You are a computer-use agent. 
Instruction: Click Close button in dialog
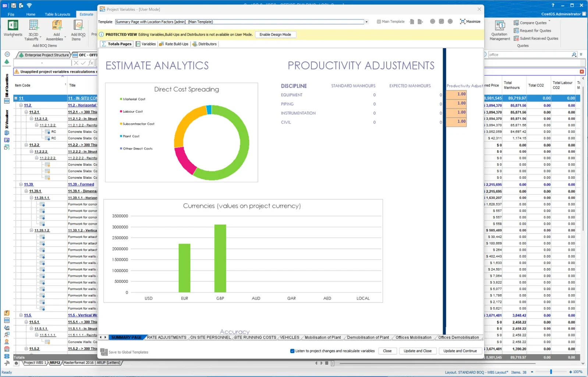click(387, 351)
